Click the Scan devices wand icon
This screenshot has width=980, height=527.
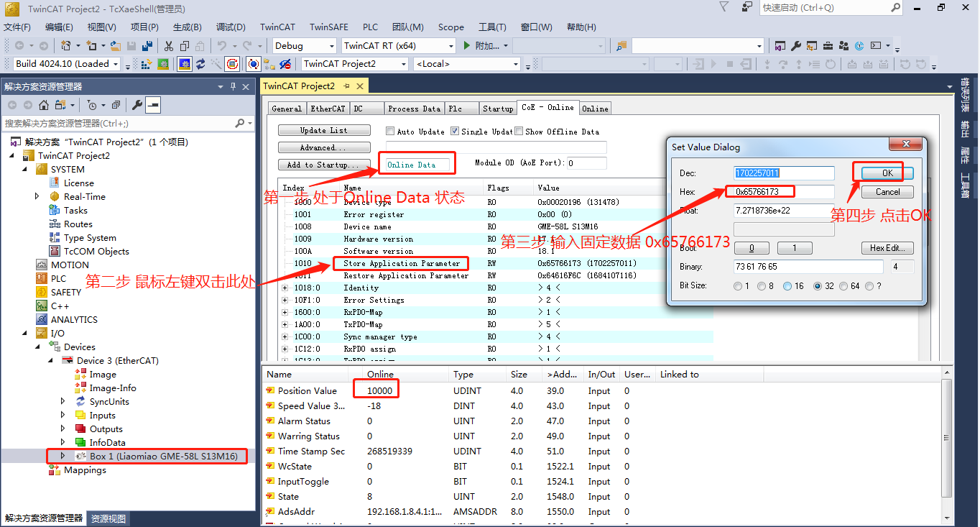click(216, 64)
